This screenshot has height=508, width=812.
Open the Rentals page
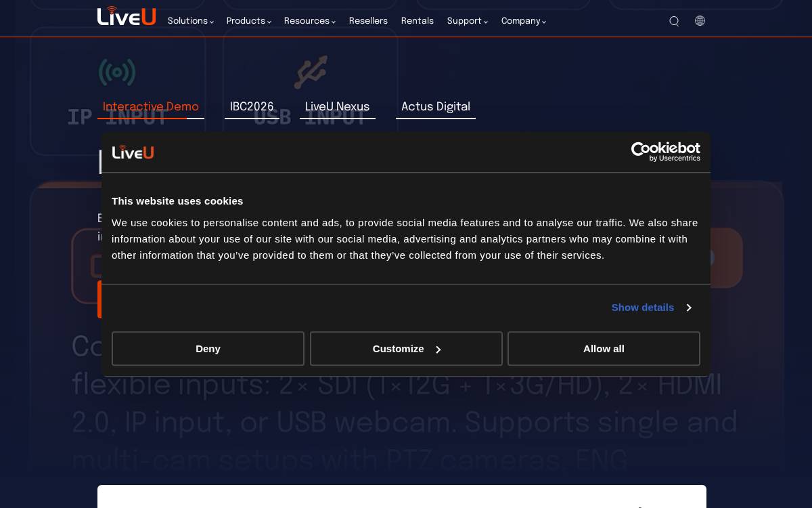[x=418, y=21]
